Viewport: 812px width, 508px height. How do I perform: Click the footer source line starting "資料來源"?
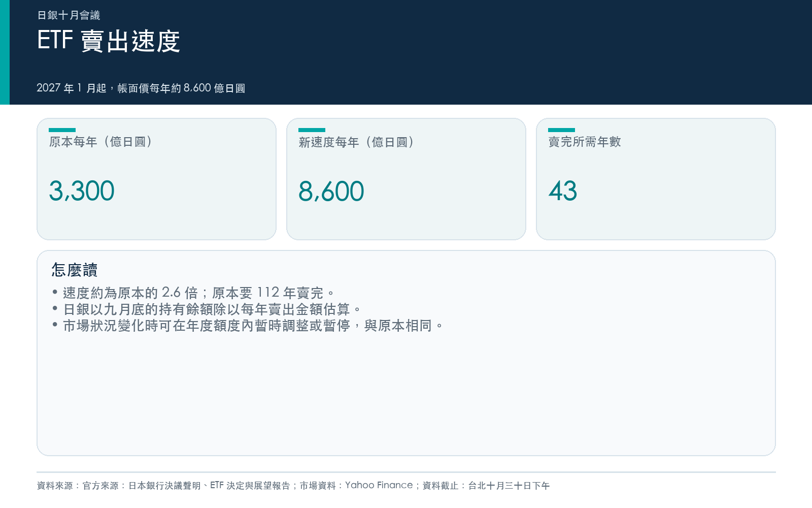pos(293,486)
